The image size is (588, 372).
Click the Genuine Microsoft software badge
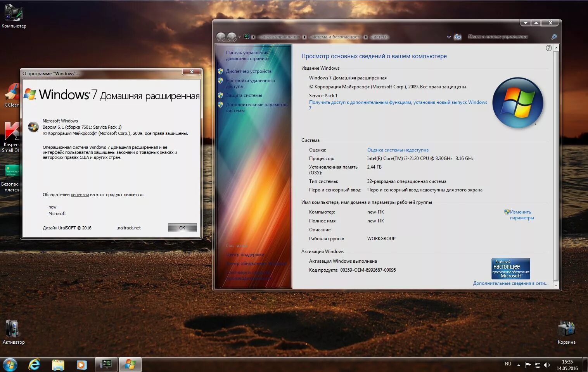pyautogui.click(x=510, y=269)
